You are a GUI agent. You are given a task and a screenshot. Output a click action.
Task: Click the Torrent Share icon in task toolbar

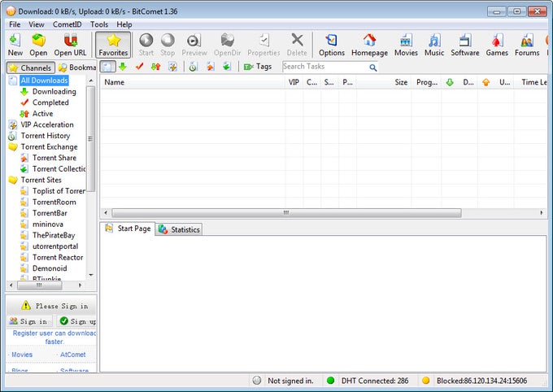210,67
